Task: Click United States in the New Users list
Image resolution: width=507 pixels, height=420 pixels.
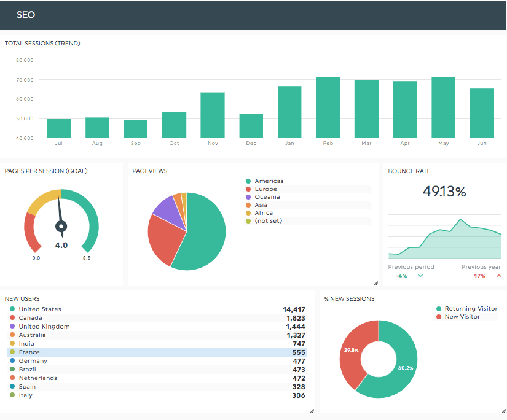Action: (x=40, y=309)
